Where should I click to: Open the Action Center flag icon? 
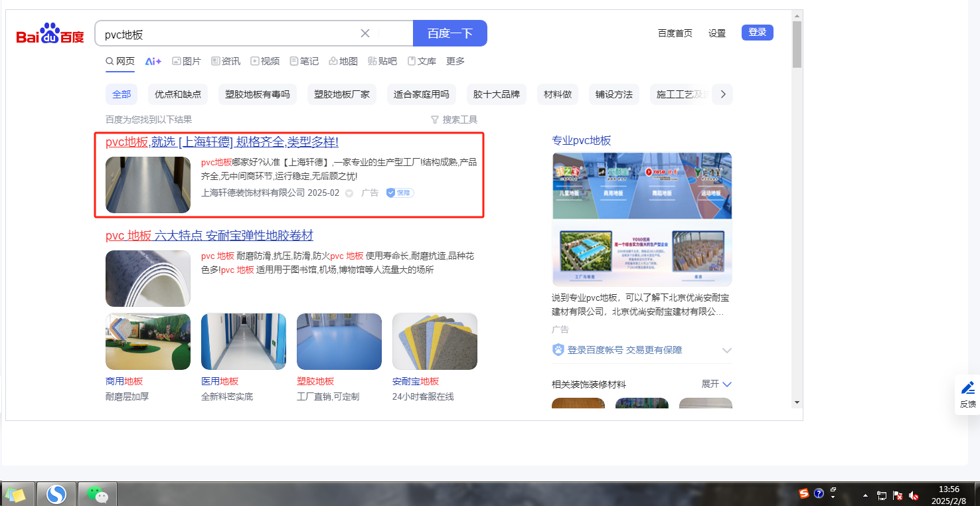(898, 495)
